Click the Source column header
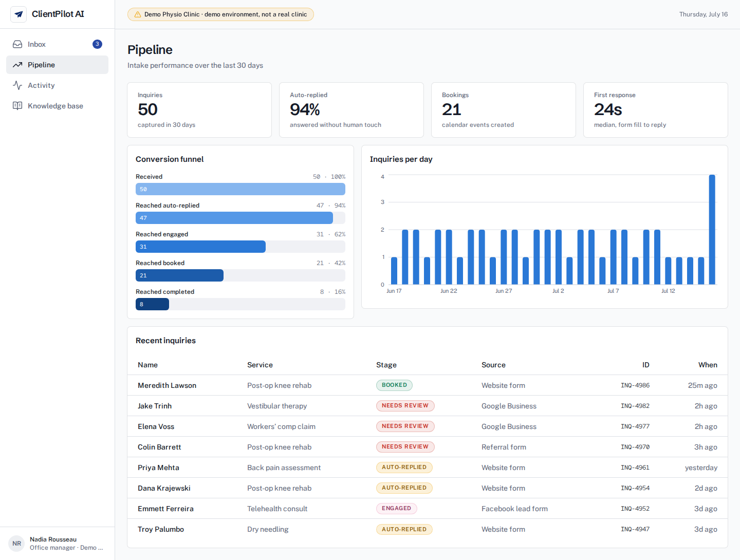This screenshot has width=740, height=560. [493, 365]
